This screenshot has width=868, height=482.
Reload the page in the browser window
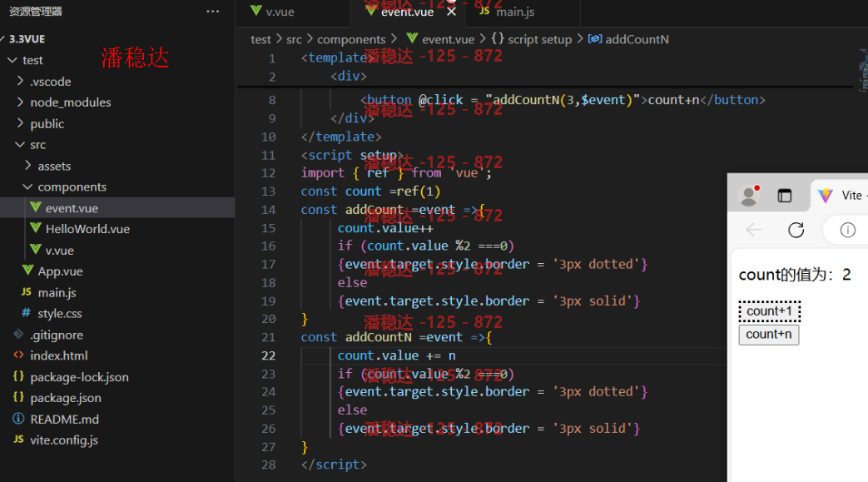(796, 230)
